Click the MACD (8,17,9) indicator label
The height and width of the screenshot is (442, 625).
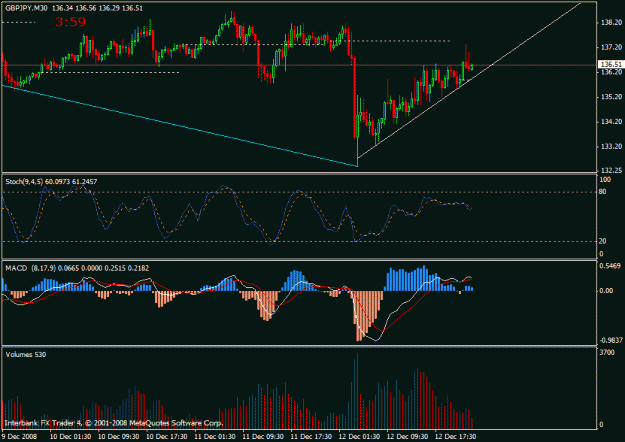31,268
